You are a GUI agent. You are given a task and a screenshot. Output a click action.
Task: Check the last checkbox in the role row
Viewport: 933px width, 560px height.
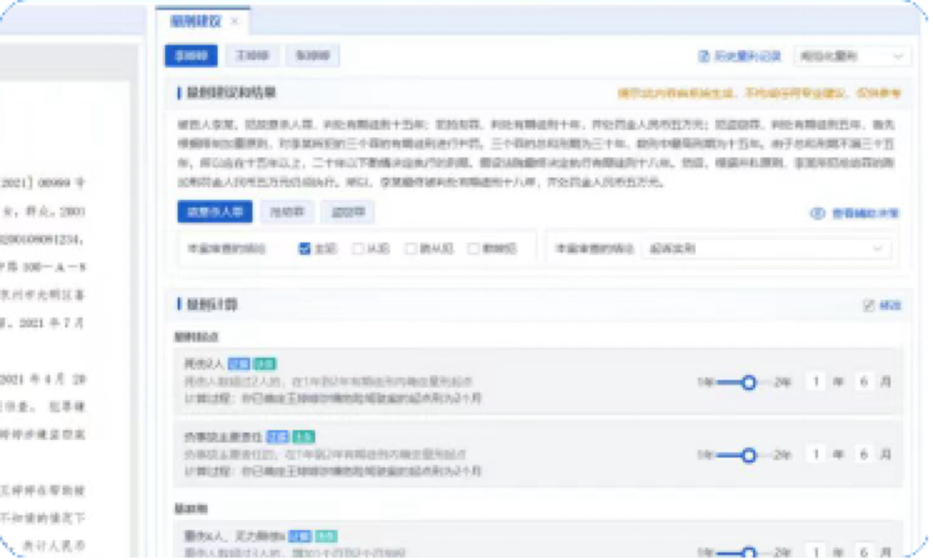474,249
